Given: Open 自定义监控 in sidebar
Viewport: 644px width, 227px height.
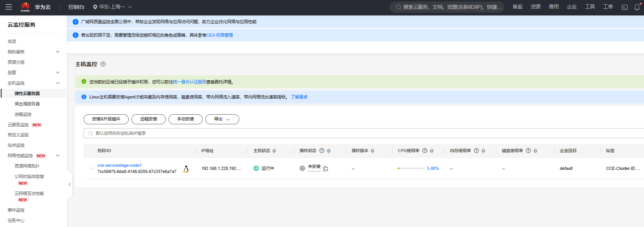Looking at the screenshot, I should click(18, 135).
